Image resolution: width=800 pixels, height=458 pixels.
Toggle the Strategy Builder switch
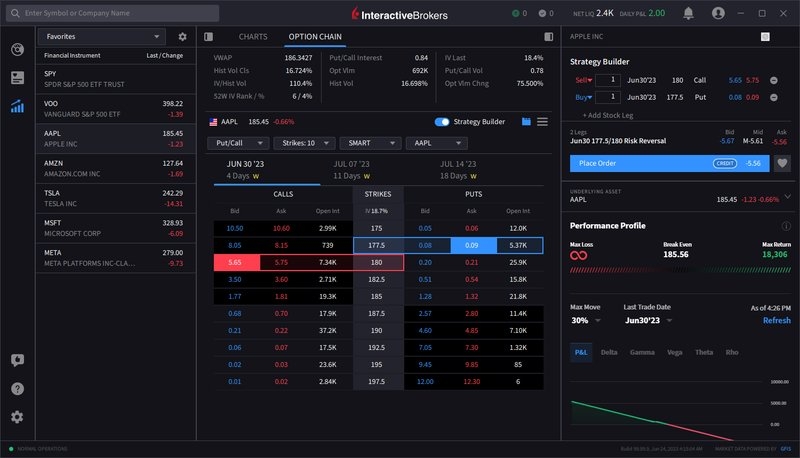coord(442,122)
